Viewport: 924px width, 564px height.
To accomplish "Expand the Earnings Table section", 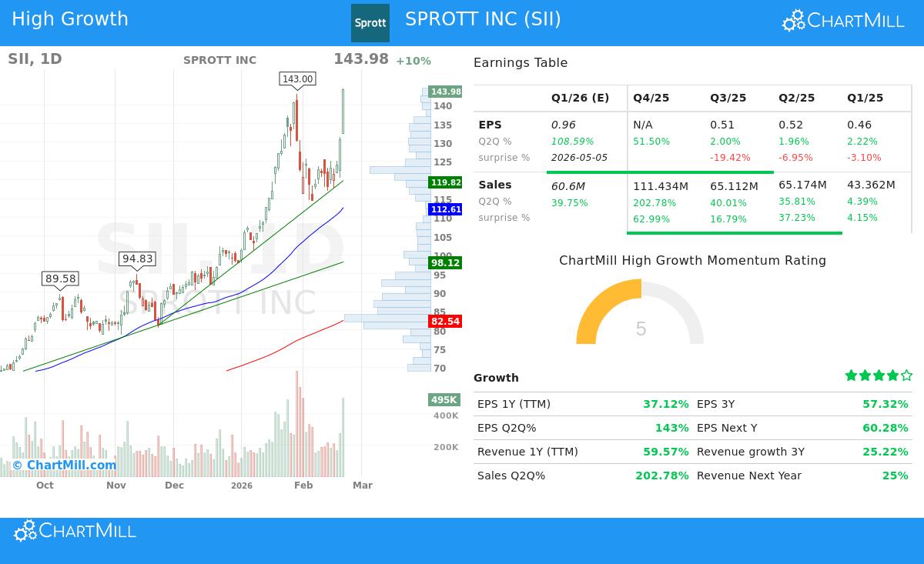I will (x=522, y=62).
